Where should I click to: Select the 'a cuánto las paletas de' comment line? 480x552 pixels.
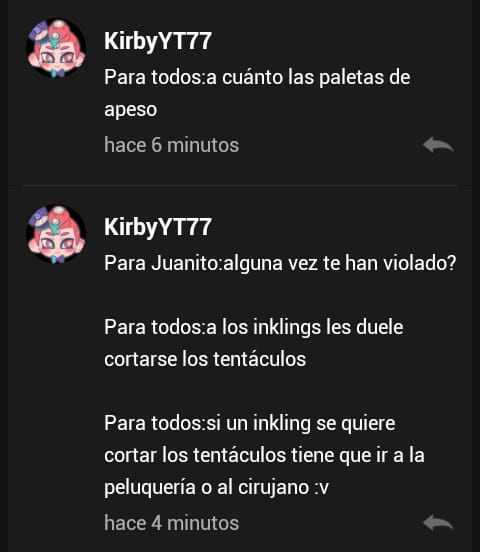[x=257, y=77]
